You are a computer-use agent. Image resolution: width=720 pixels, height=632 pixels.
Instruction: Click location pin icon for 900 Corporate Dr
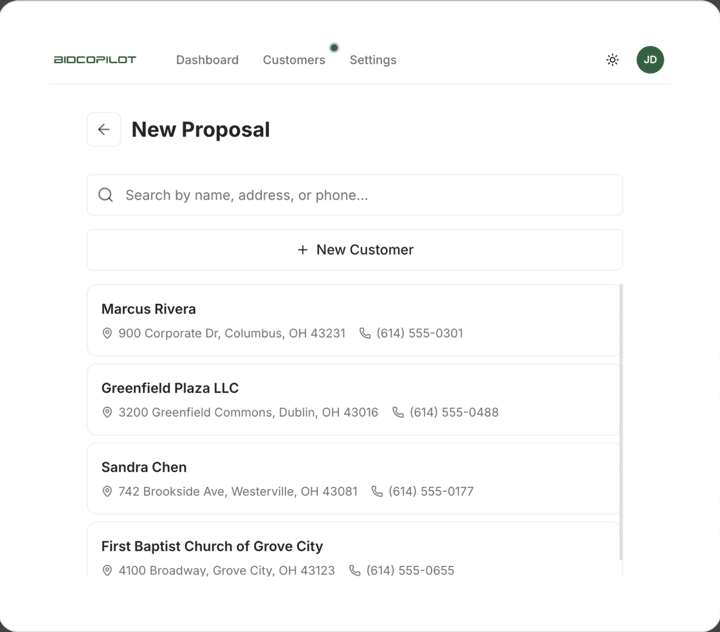107,333
